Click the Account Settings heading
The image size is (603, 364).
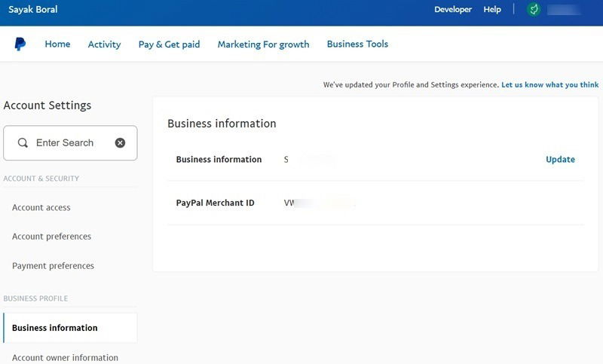click(x=47, y=106)
